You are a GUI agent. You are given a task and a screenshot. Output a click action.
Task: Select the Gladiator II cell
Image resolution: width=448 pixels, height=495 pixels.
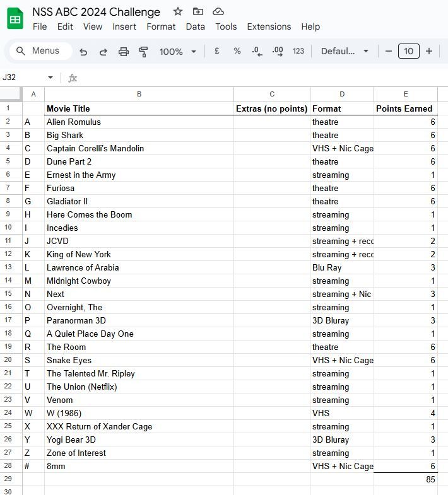point(139,201)
